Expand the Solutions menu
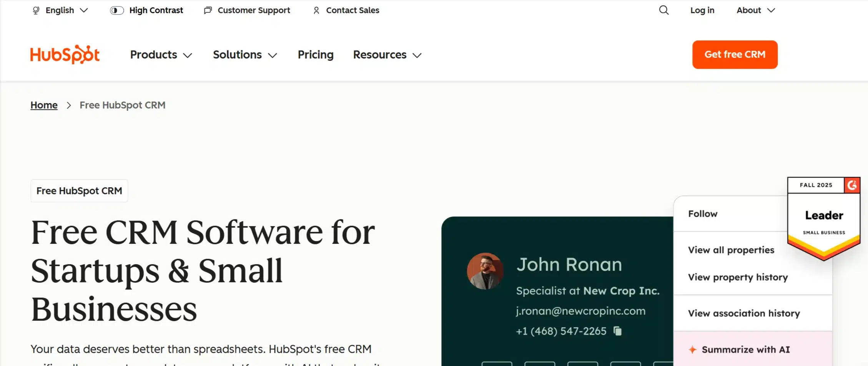 click(x=245, y=55)
